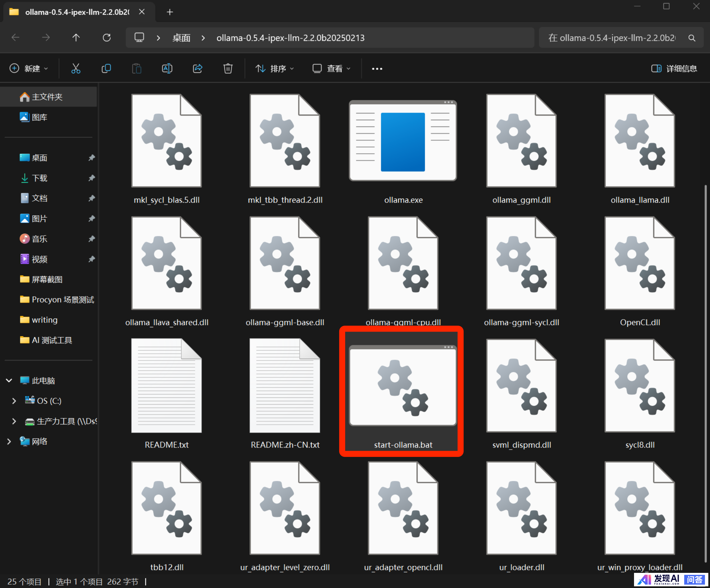Go forward with the right arrow
Viewport: 710px width, 588px height.
pyautogui.click(x=46, y=38)
